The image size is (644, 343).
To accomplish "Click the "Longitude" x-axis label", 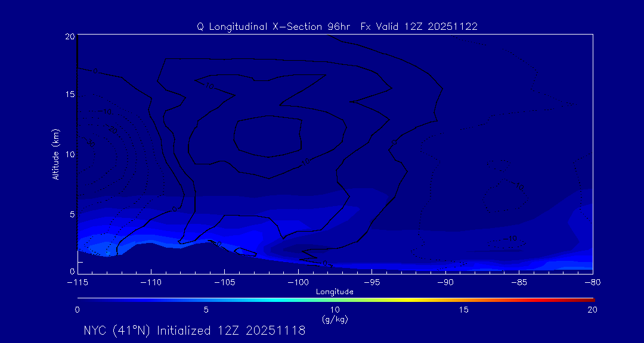I will click(x=335, y=292).
